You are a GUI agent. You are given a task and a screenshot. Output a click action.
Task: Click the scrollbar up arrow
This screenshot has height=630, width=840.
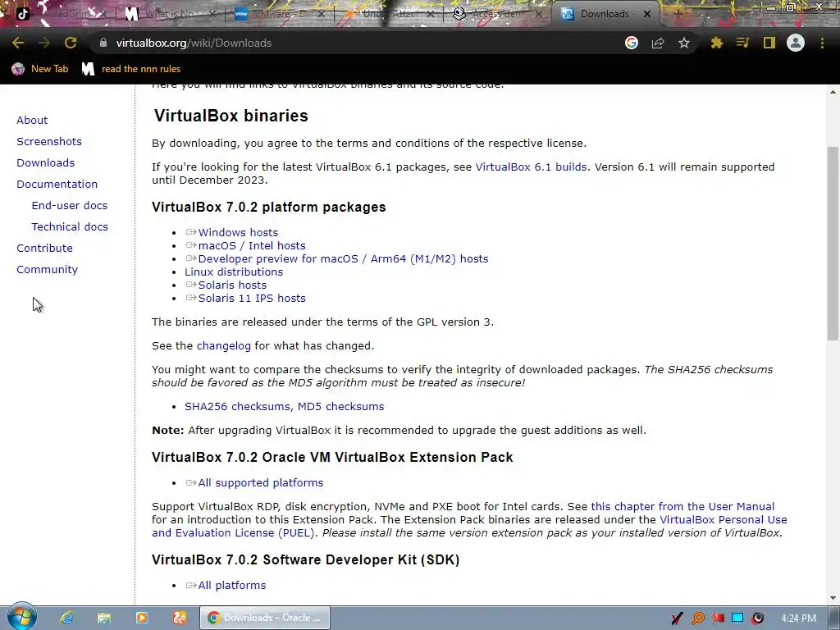point(833,92)
